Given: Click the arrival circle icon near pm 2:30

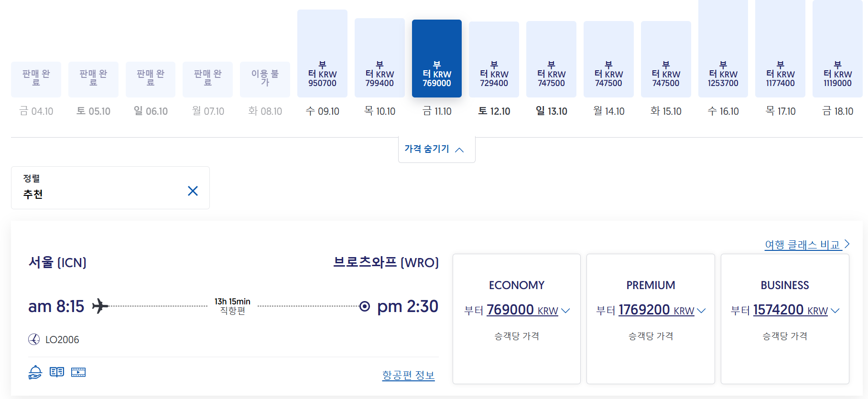Looking at the screenshot, I should (x=365, y=306).
